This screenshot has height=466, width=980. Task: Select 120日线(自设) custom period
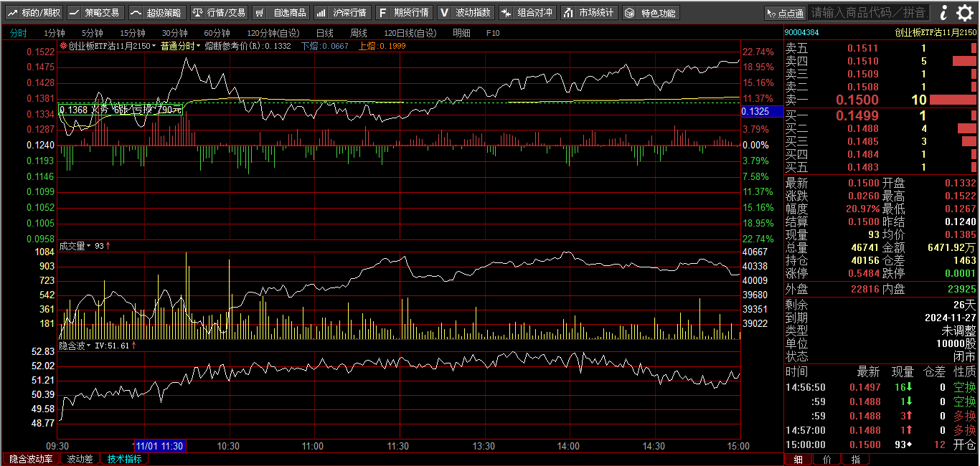pos(410,33)
